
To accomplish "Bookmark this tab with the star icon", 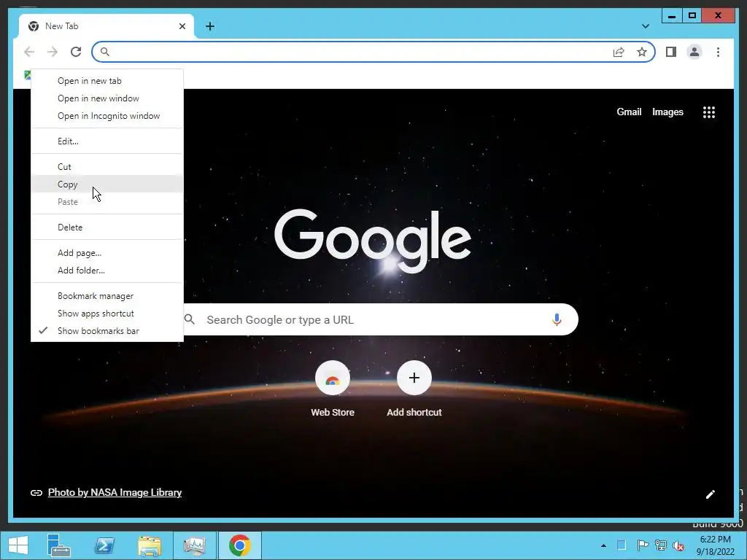I will (x=642, y=52).
